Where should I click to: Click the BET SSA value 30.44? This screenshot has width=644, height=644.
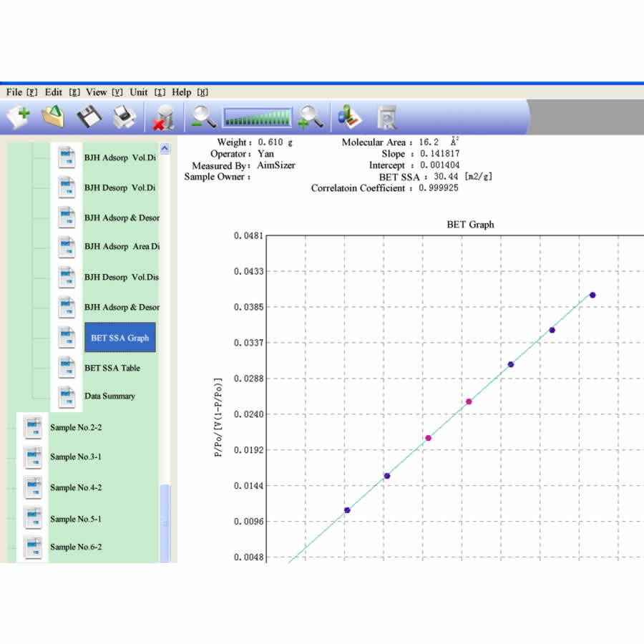click(x=446, y=177)
